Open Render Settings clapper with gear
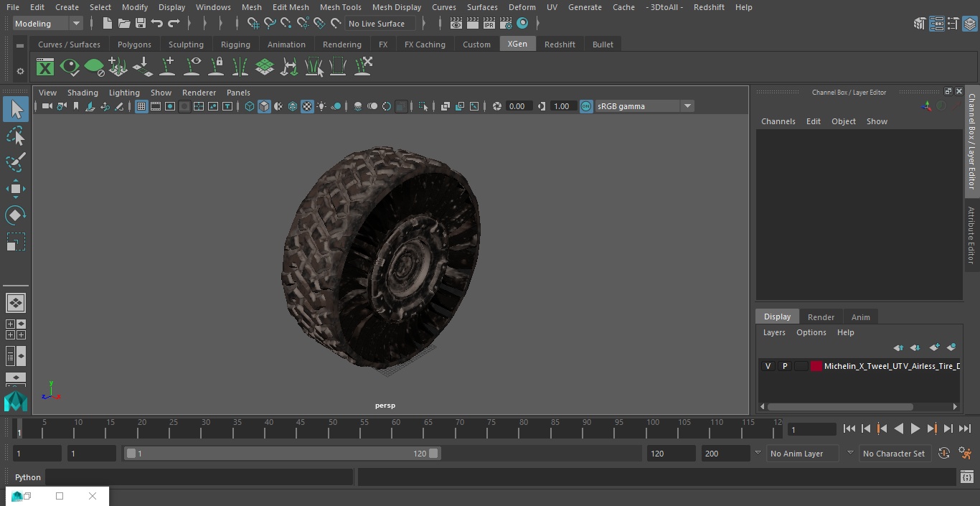Viewport: 980px width, 506px height. [506, 24]
